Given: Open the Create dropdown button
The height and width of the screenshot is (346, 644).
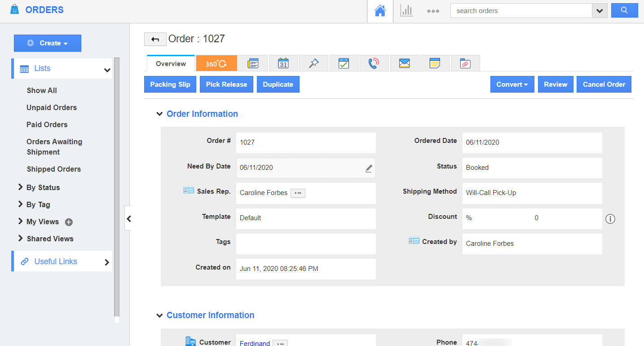Looking at the screenshot, I should 48,43.
